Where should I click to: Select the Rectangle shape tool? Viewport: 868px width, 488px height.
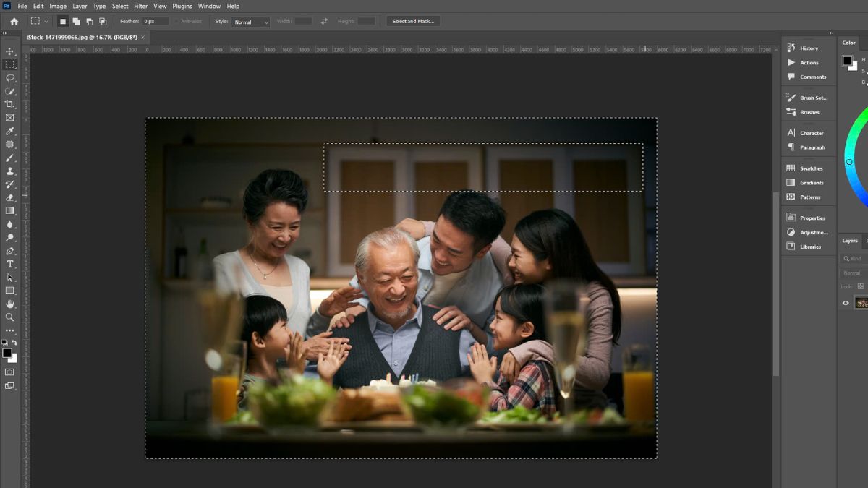[x=9, y=291]
